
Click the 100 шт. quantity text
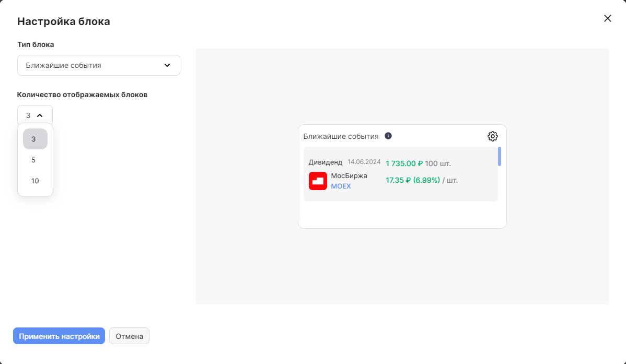coord(438,163)
